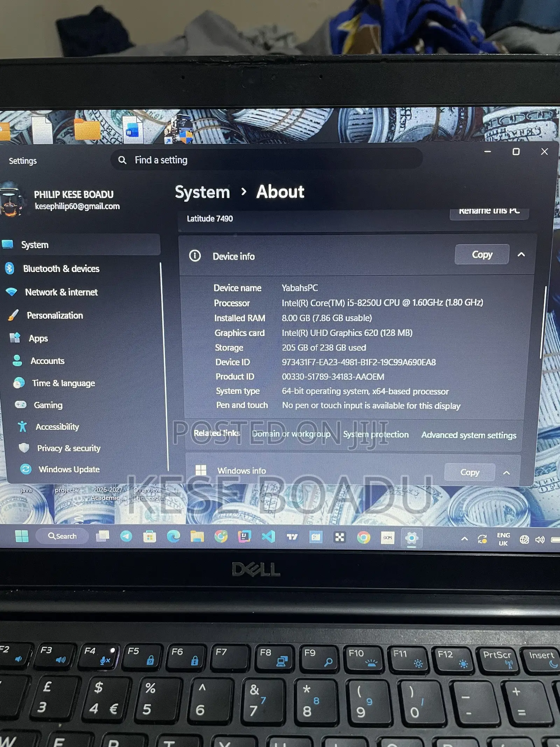Image resolution: width=560 pixels, height=747 pixels.
Task: Open the XM app from taskbar
Action: 387,538
